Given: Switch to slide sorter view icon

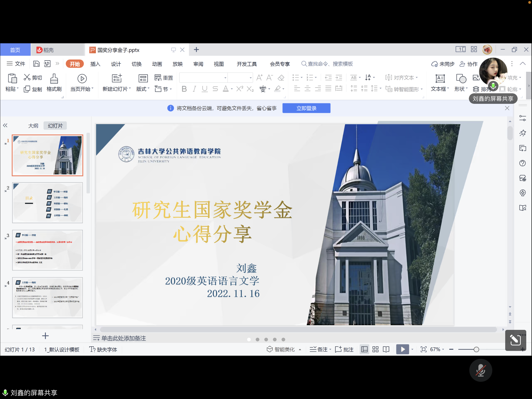Looking at the screenshot, I should pos(375,349).
